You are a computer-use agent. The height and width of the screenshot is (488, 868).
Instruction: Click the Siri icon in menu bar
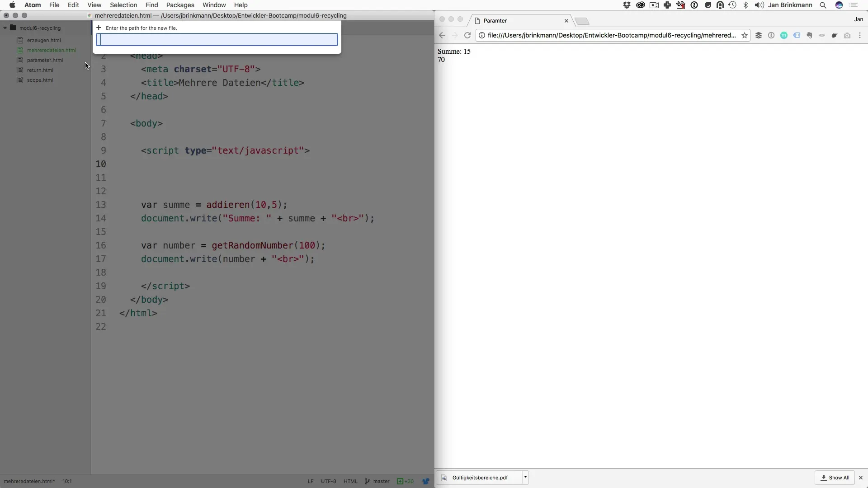tap(839, 5)
